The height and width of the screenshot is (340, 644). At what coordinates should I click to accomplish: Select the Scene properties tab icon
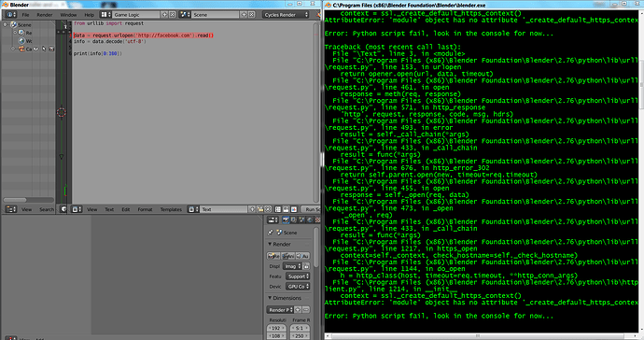pos(301,220)
